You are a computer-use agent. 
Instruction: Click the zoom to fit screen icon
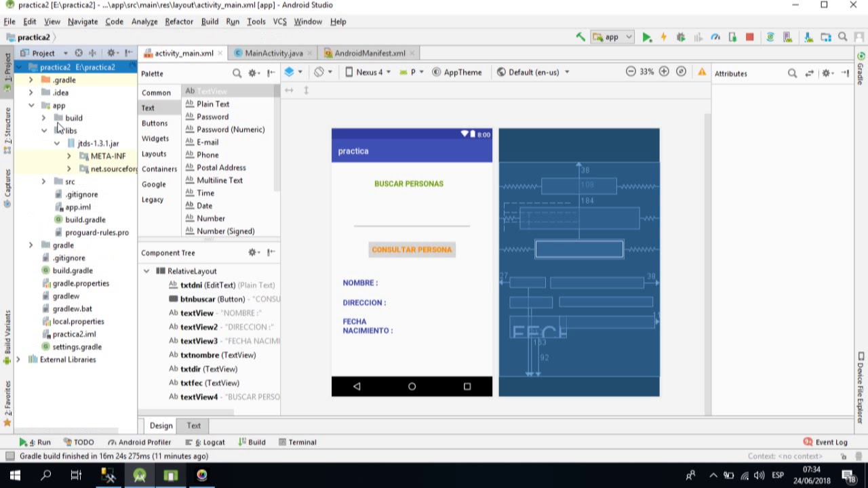[682, 72]
